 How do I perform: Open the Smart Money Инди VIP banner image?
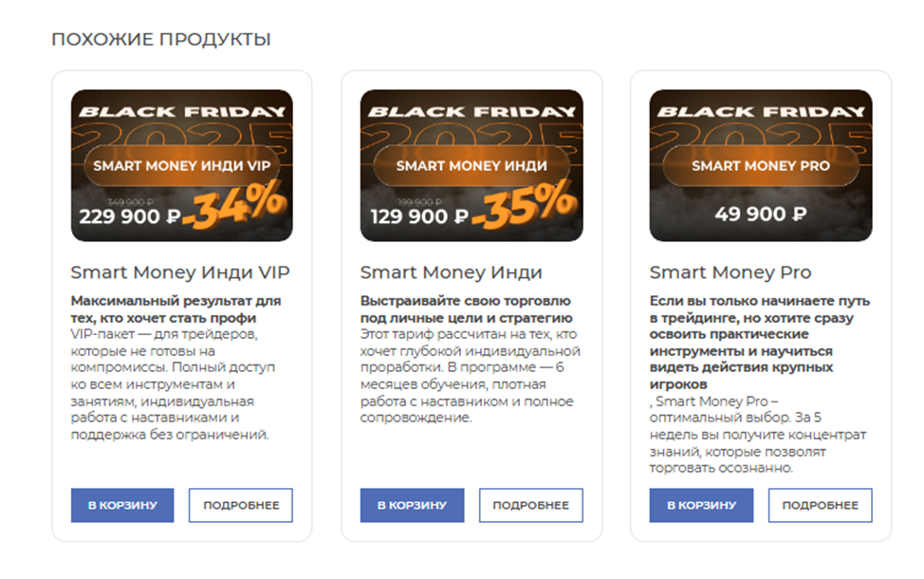point(181,133)
